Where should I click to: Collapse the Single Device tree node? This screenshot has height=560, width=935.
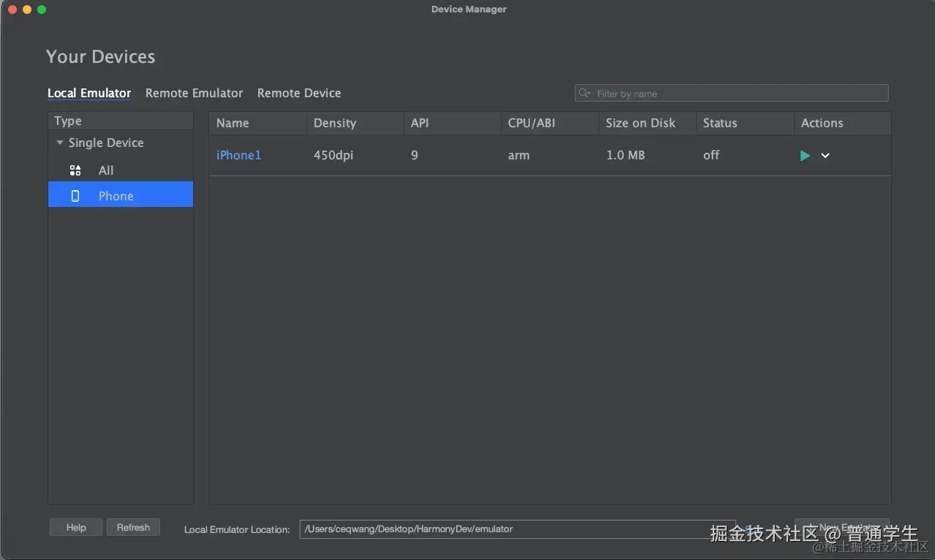[x=60, y=143]
